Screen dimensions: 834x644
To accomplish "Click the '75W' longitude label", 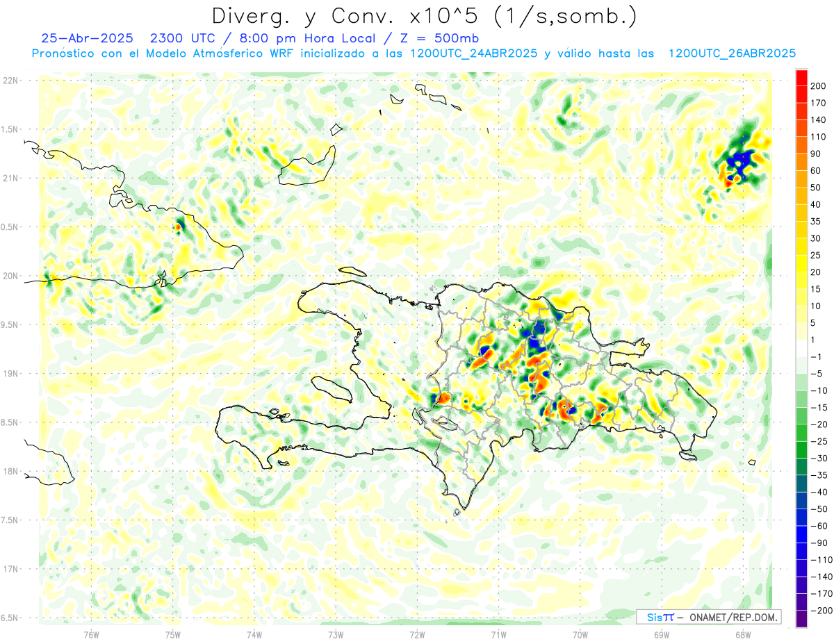I will 173,634.
